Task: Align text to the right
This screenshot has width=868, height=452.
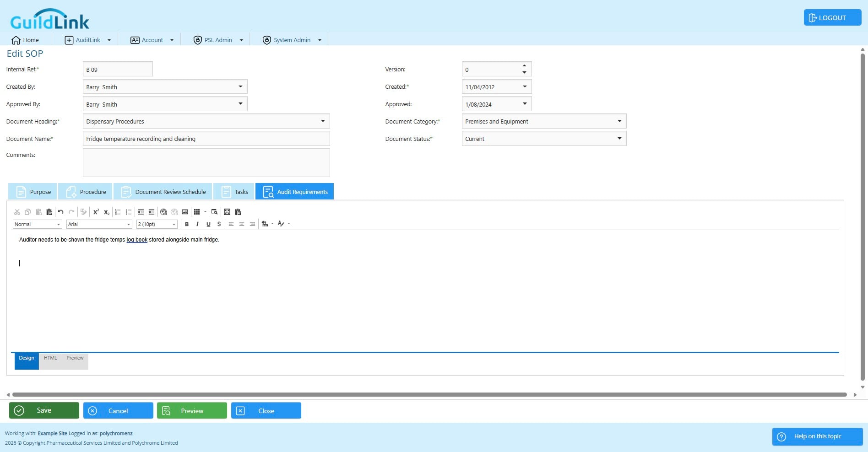Action: click(252, 224)
